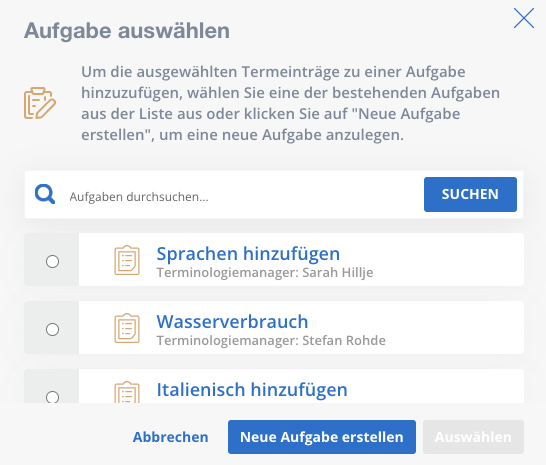The width and height of the screenshot is (546, 465).
Task: Close the Aufgabe auswählen dialog
Action: [x=524, y=18]
